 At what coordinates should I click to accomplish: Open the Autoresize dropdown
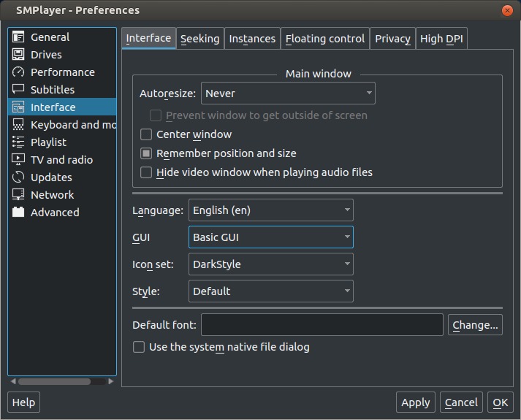[288, 93]
